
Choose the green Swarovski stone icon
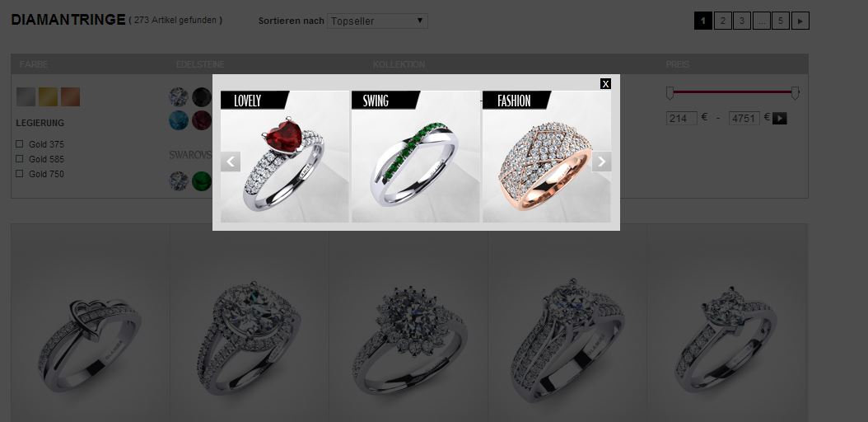coord(202,181)
